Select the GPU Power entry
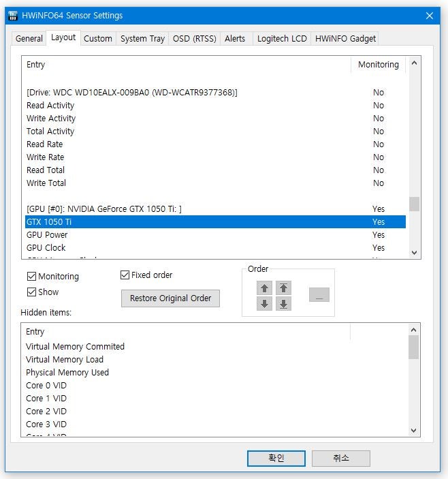448x479 pixels. (215, 235)
